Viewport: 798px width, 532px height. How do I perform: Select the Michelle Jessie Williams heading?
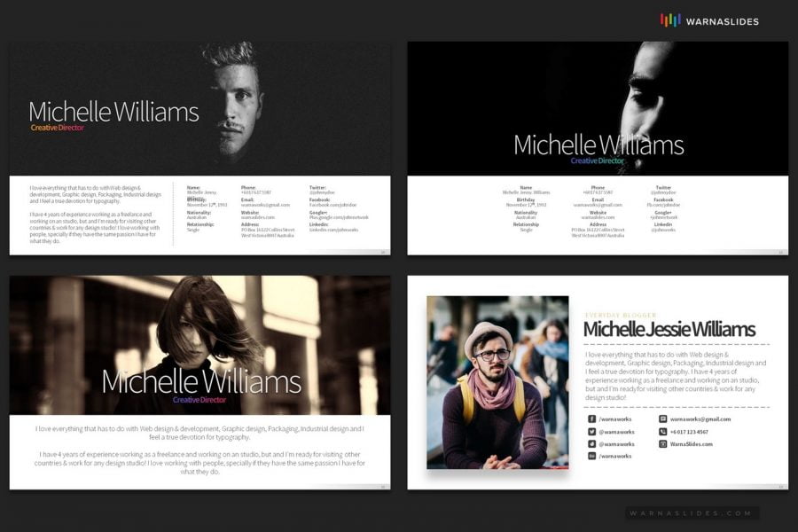tap(671, 330)
